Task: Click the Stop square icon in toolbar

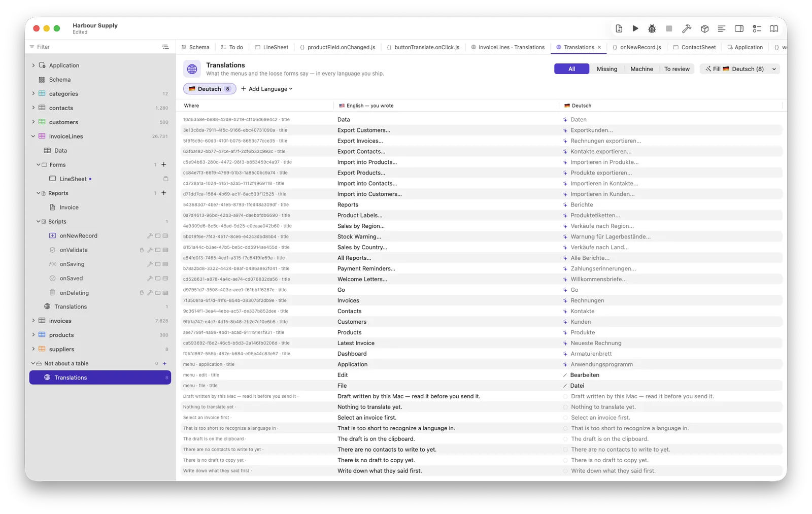Action: coord(669,28)
